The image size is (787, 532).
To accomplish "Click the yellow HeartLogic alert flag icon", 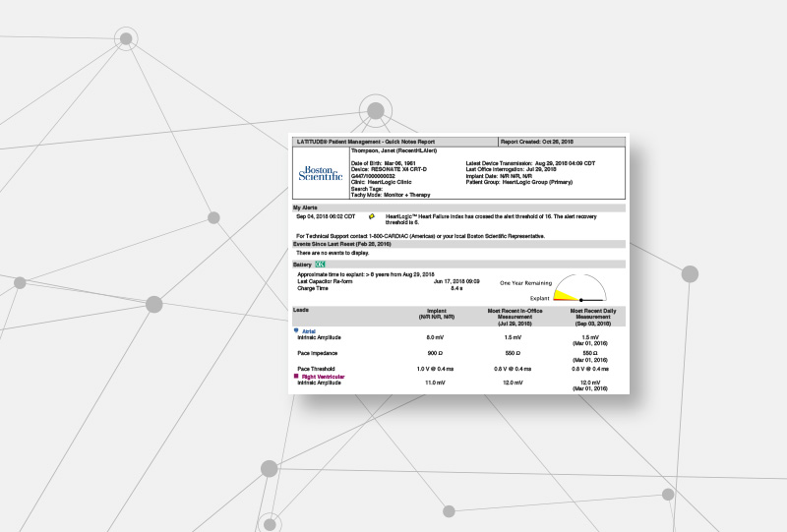I will (371, 215).
